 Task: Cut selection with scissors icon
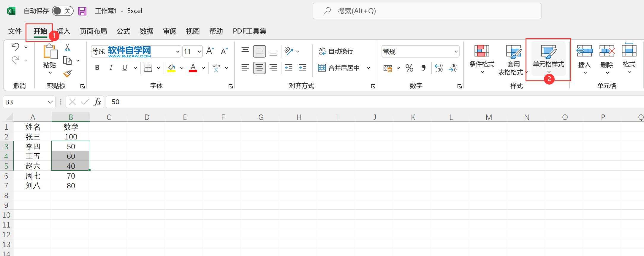pyautogui.click(x=67, y=47)
